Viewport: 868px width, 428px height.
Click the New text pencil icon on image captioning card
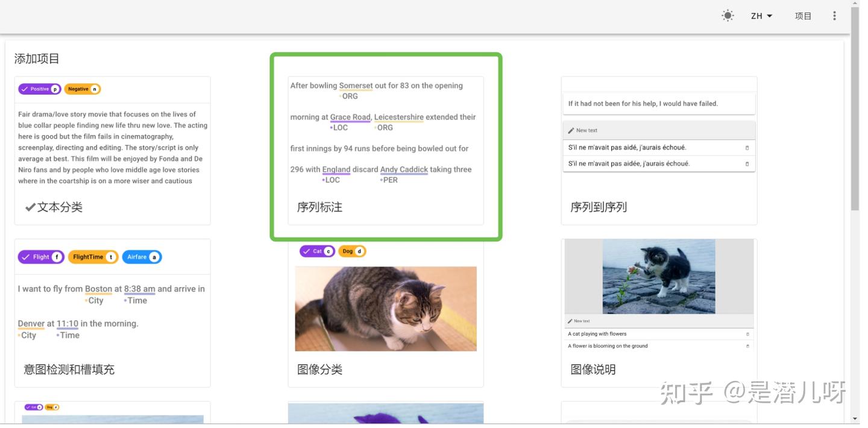click(x=570, y=321)
